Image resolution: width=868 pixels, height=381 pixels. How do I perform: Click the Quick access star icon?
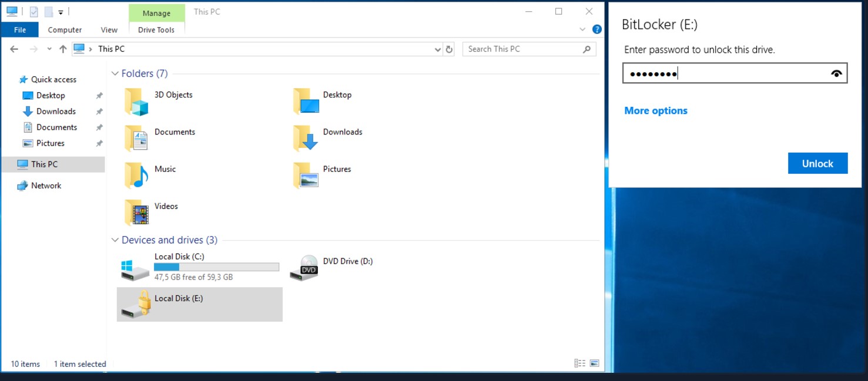(24, 80)
